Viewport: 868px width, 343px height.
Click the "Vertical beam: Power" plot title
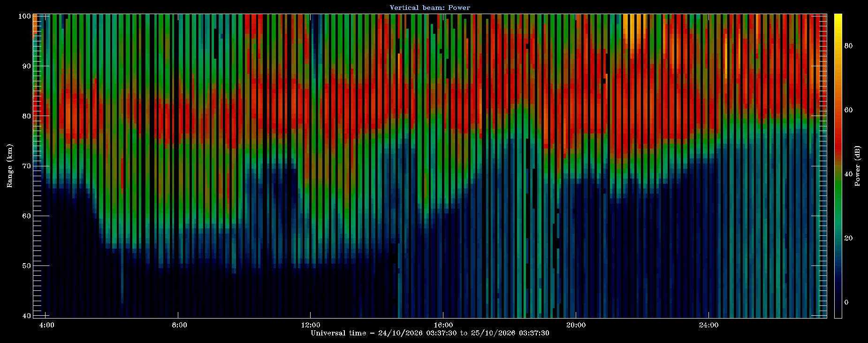(x=430, y=8)
